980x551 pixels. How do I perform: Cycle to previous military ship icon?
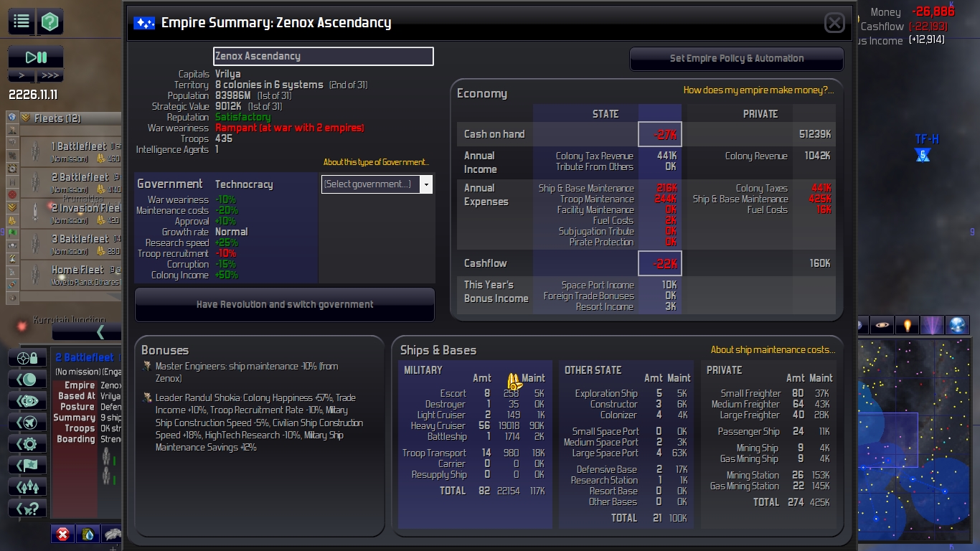(28, 422)
